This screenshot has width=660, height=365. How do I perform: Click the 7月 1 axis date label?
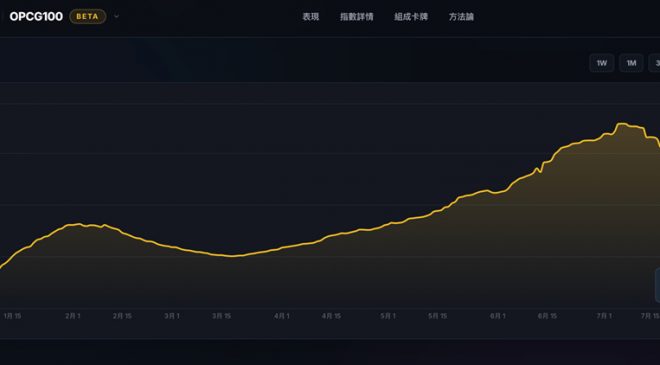tap(604, 316)
